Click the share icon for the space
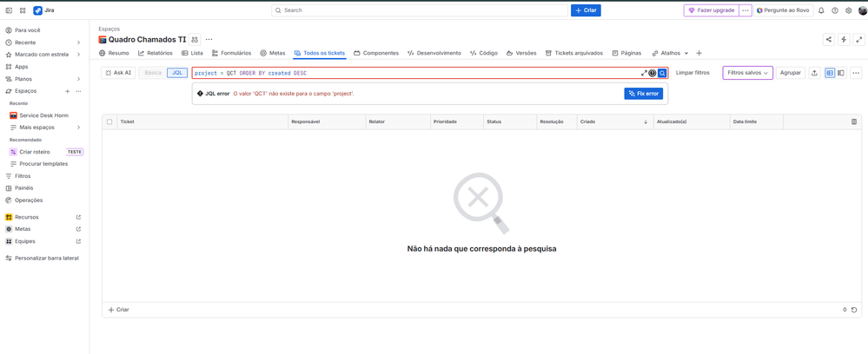The width and height of the screenshot is (868, 354). coord(829,39)
